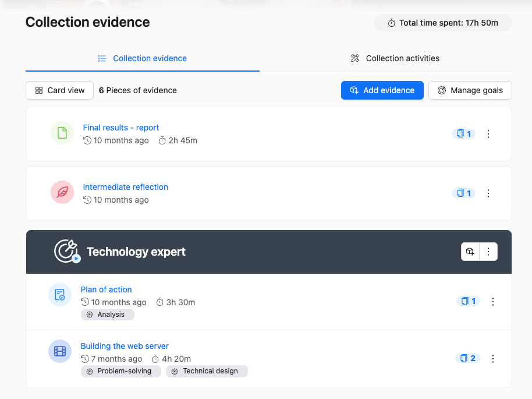Click the Technology expert heading
The image size is (532, 399).
click(136, 252)
